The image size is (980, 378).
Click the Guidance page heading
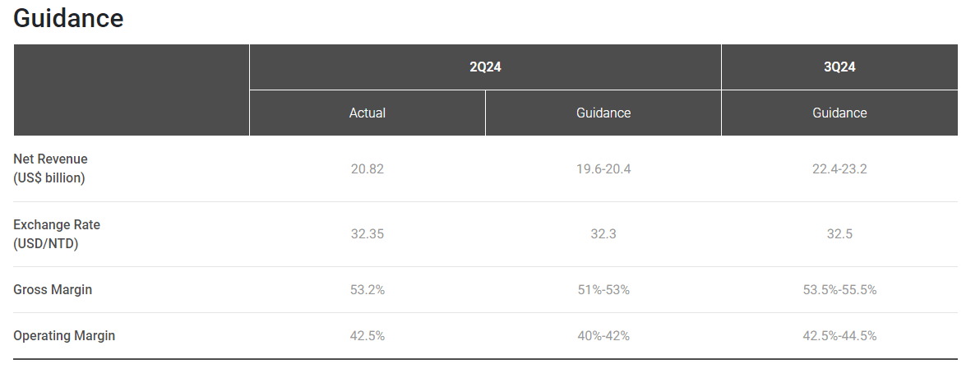(69, 18)
